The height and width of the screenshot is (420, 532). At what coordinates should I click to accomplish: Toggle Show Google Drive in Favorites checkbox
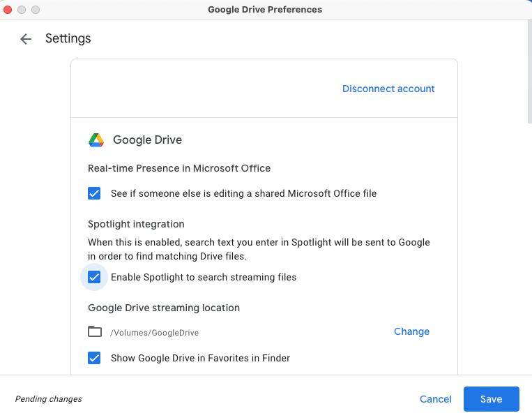click(95, 358)
